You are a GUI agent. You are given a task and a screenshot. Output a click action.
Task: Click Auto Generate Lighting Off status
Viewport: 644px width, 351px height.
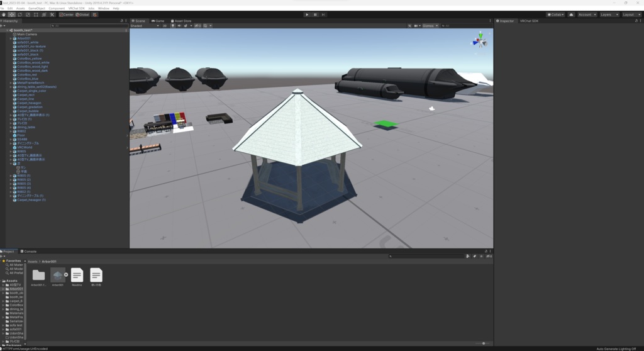pos(616,348)
